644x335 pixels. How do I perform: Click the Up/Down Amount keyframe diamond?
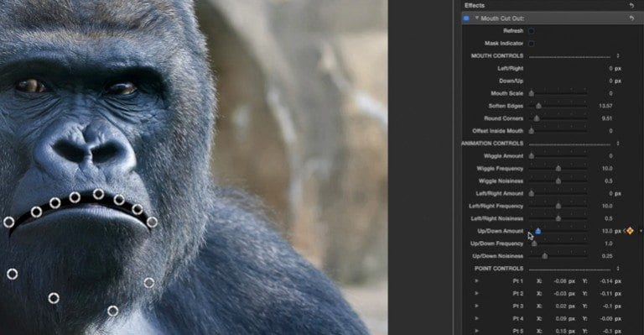pos(630,231)
